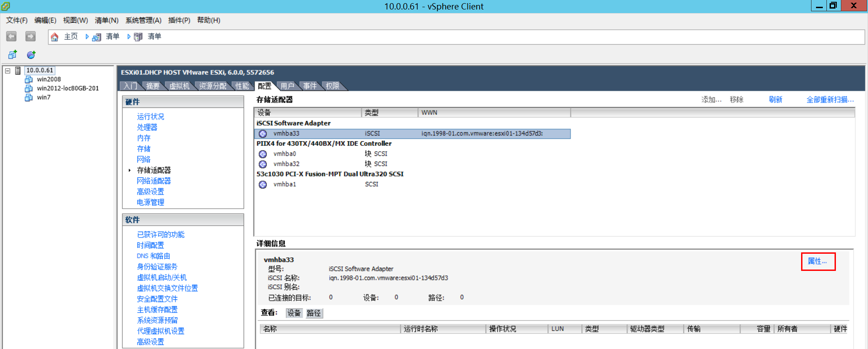Click the back navigation arrow icon
Image resolution: width=868 pixels, height=349 pixels.
[x=12, y=37]
